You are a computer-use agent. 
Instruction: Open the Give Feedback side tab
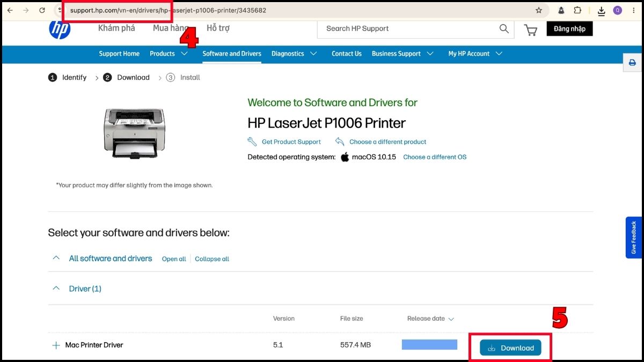pos(634,238)
